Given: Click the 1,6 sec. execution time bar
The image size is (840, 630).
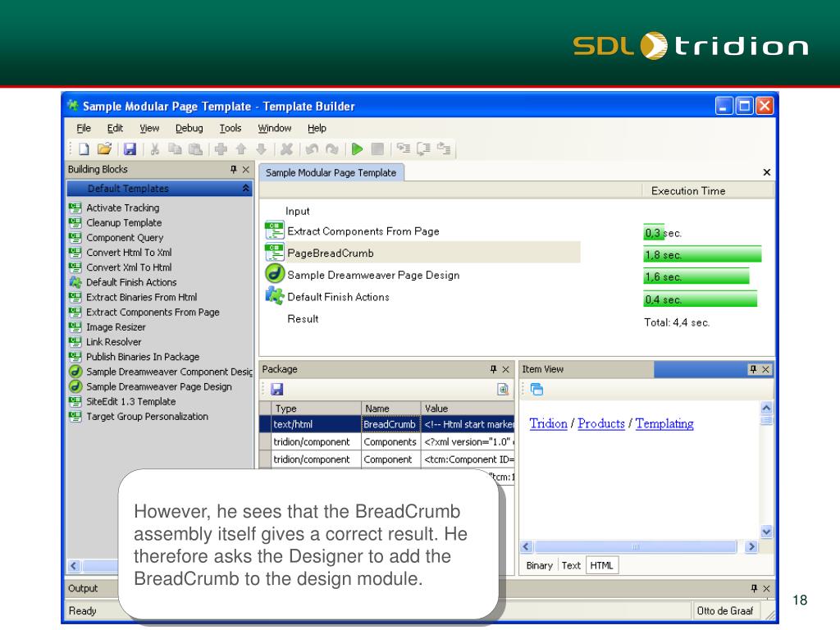Looking at the screenshot, I should tap(696, 276).
